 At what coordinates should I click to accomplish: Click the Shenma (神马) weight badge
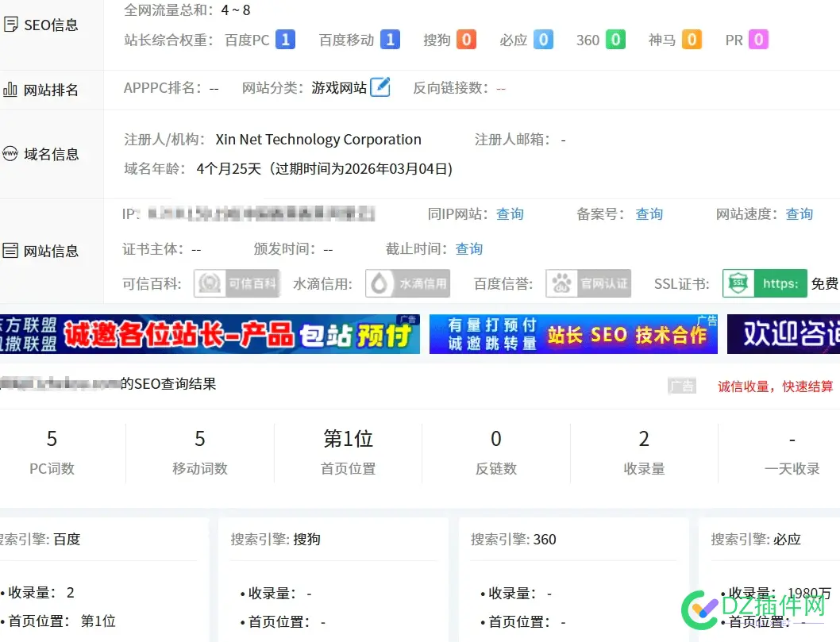coord(692,40)
